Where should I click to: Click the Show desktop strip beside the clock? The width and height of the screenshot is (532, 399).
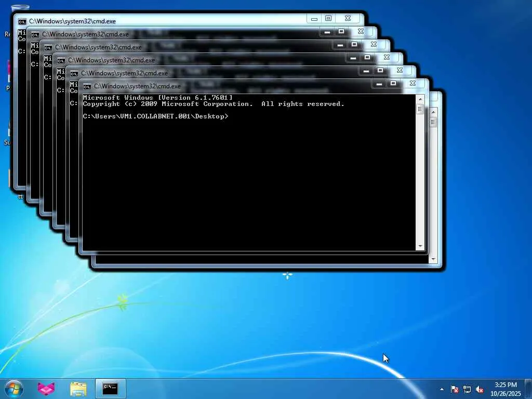pyautogui.click(x=528, y=389)
